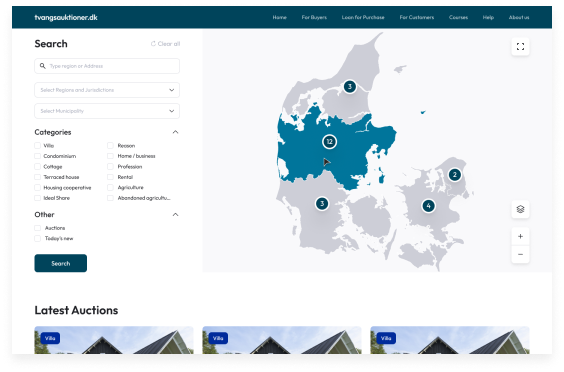Tick the Profession checkbox
The width and height of the screenshot is (564, 372).
110,167
